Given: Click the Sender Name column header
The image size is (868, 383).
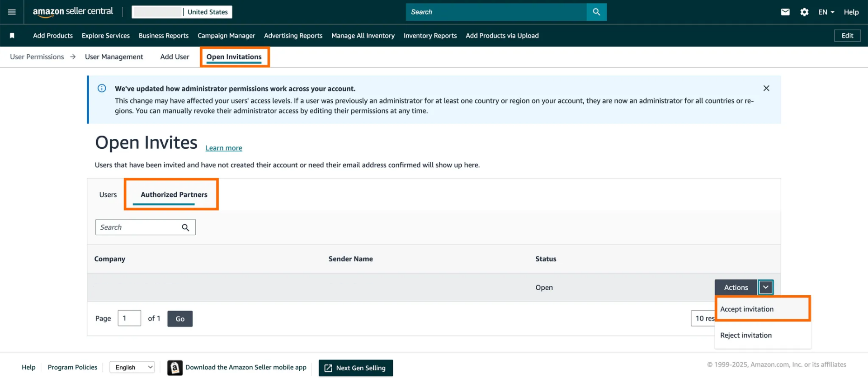Looking at the screenshot, I should (351, 259).
